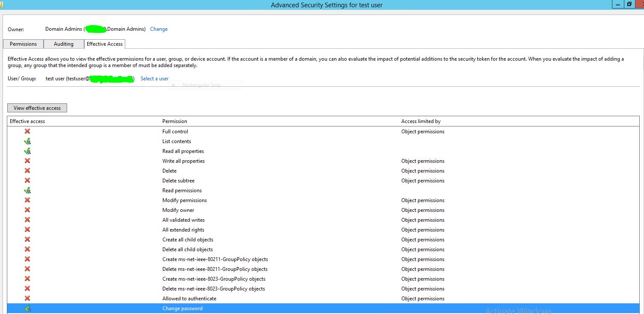
Task: Click the allowed icon on Change password row
Action: point(27,308)
